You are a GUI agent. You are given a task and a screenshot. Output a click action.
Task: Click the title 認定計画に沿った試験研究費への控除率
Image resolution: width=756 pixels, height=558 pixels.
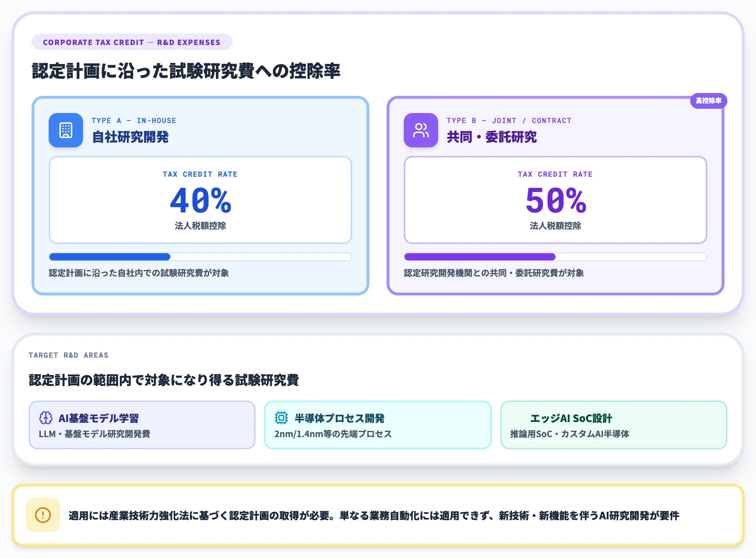coord(186,71)
